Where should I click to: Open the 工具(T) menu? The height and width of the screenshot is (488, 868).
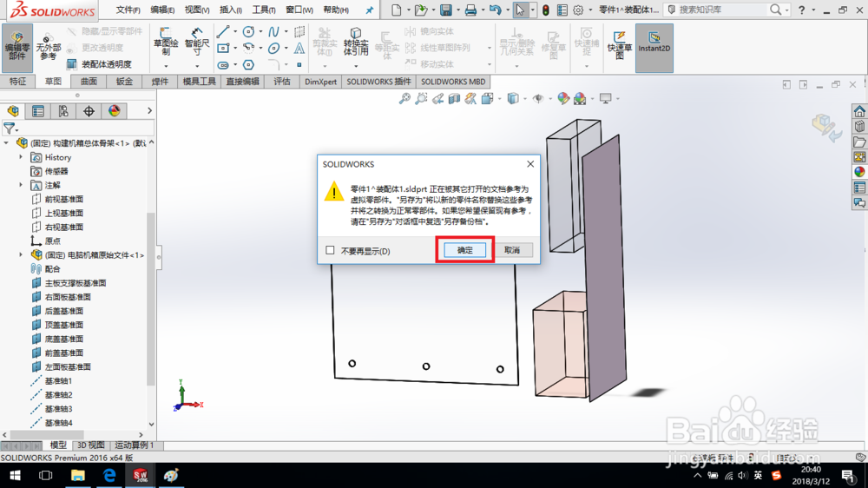[264, 10]
